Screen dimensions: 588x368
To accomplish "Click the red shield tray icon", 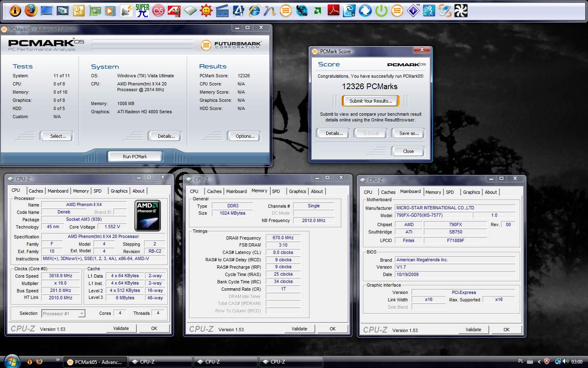I will (547, 361).
